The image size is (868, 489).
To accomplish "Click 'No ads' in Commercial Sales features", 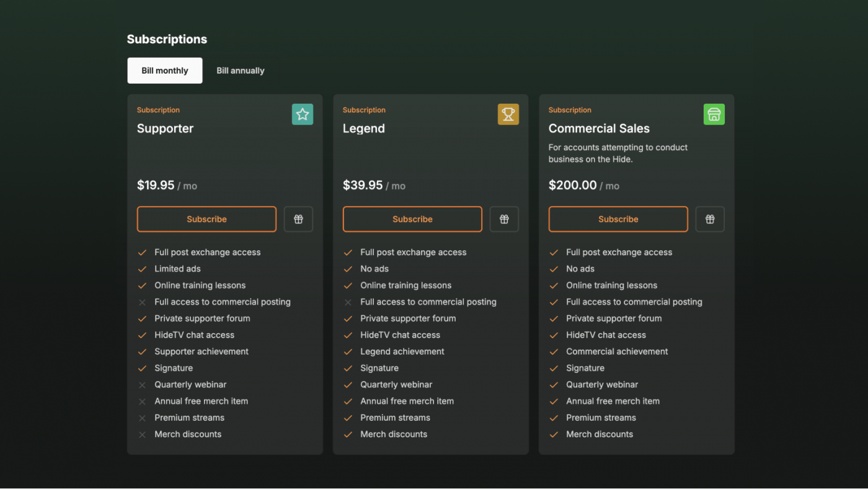I will [580, 269].
